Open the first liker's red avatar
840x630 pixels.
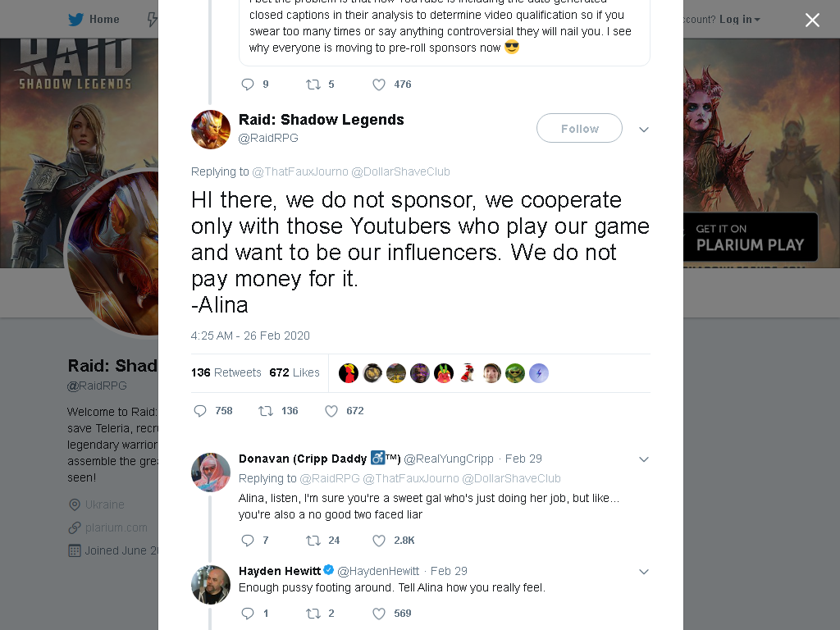(348, 373)
